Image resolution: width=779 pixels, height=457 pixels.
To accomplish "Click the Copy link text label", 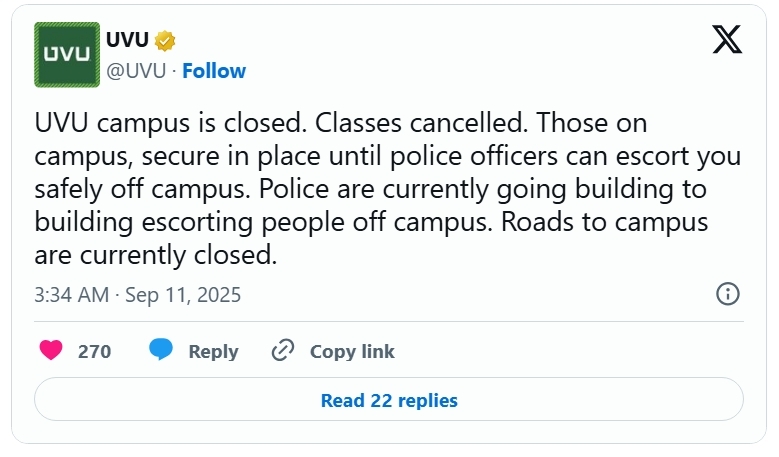I will pyautogui.click(x=352, y=352).
